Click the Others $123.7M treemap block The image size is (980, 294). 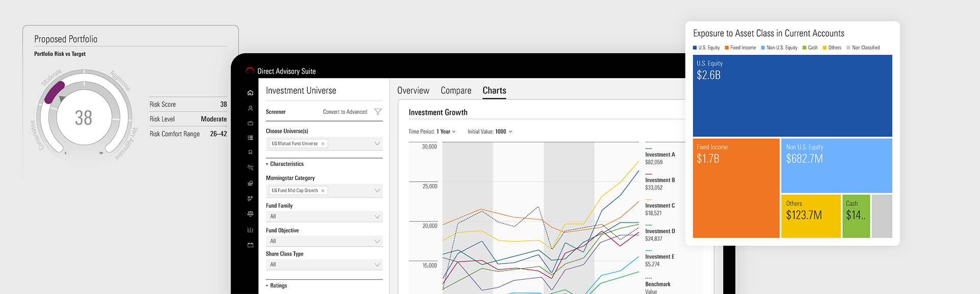[811, 216]
